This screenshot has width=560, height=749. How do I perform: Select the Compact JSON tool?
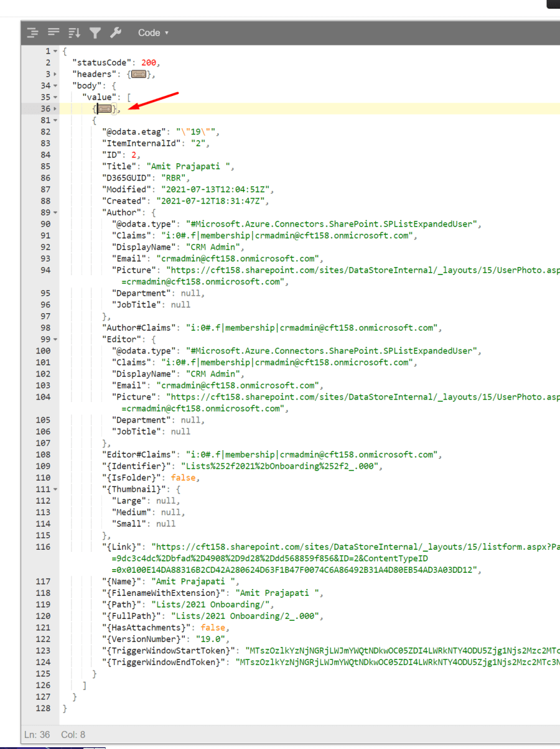click(x=53, y=32)
